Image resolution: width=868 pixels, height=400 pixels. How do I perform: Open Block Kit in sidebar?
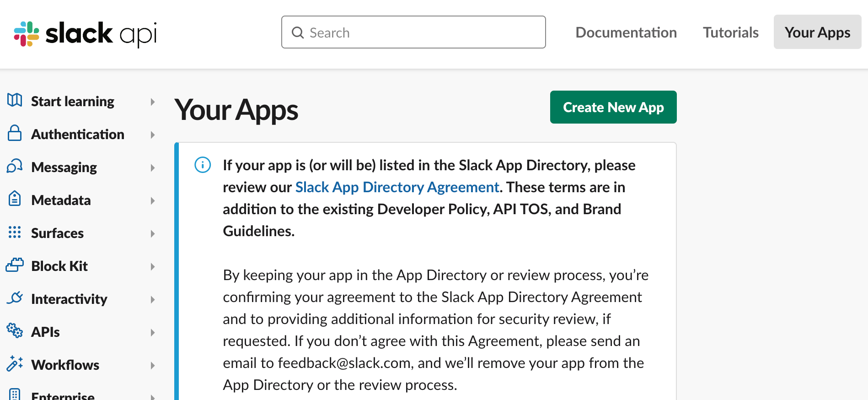pos(59,266)
